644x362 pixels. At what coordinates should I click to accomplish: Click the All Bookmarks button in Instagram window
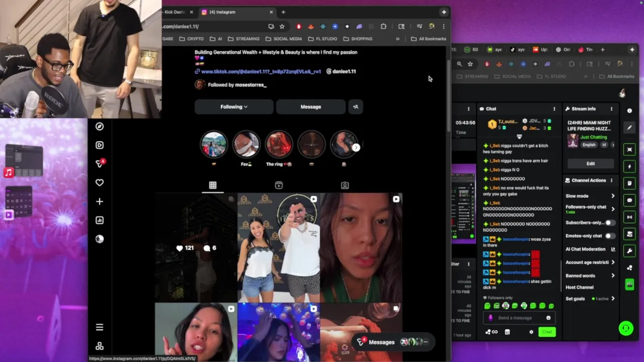click(x=429, y=39)
